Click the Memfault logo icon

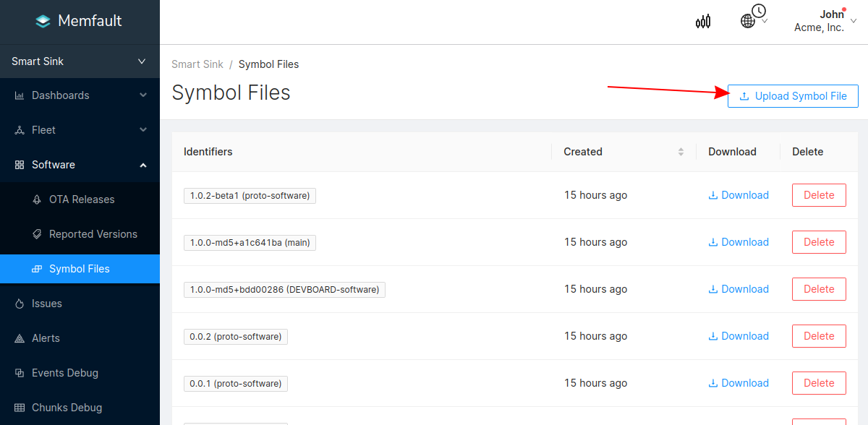[43, 22]
